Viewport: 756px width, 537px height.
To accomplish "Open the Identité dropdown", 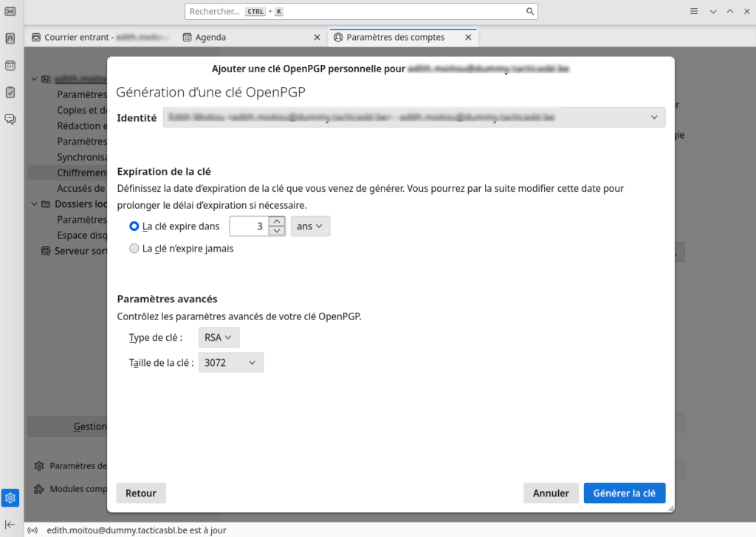I will click(414, 117).
